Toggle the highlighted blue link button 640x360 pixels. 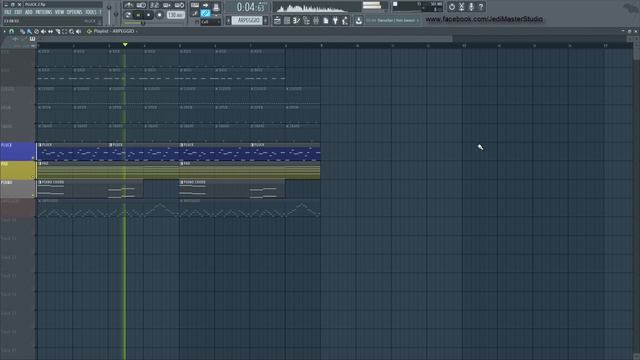[x=205, y=14]
